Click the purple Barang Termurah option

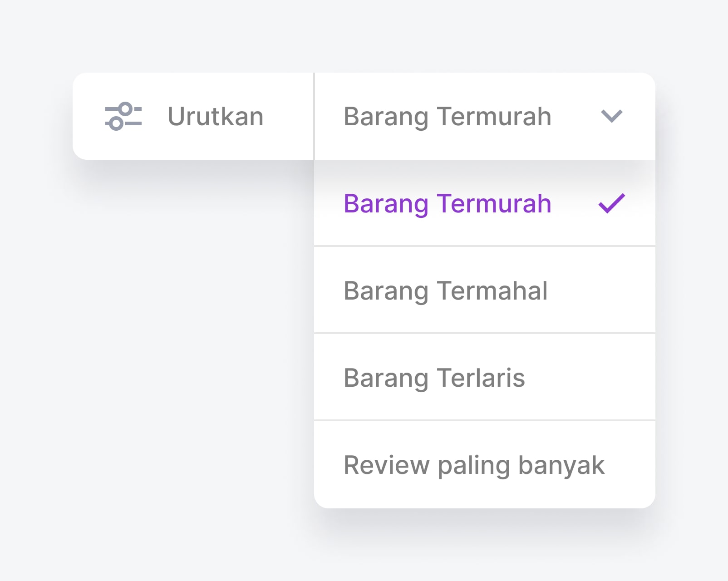click(448, 204)
